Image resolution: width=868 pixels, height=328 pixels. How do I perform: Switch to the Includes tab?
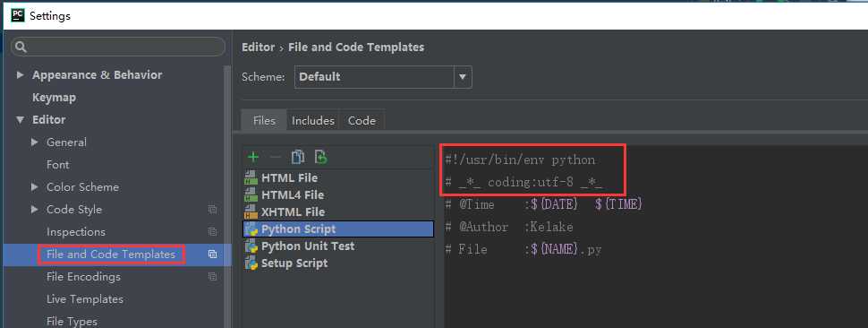[x=313, y=121]
